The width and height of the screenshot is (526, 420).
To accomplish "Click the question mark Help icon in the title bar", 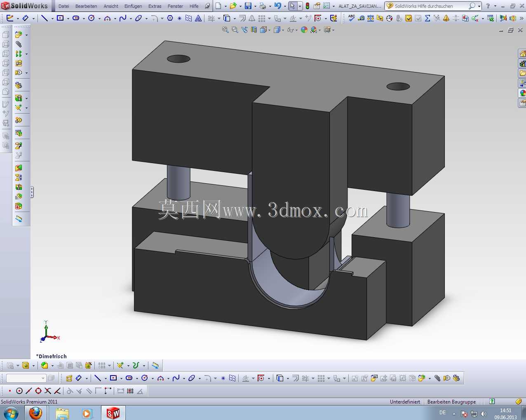I will coord(488,6).
